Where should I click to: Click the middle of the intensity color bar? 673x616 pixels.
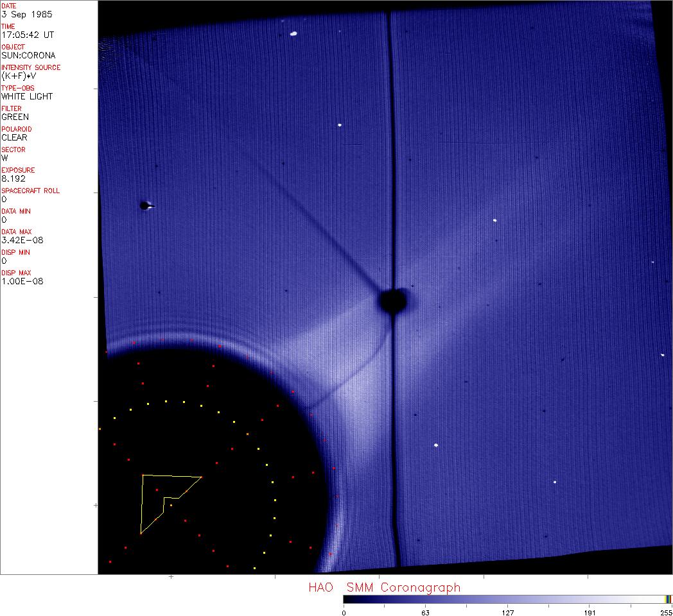click(x=507, y=599)
